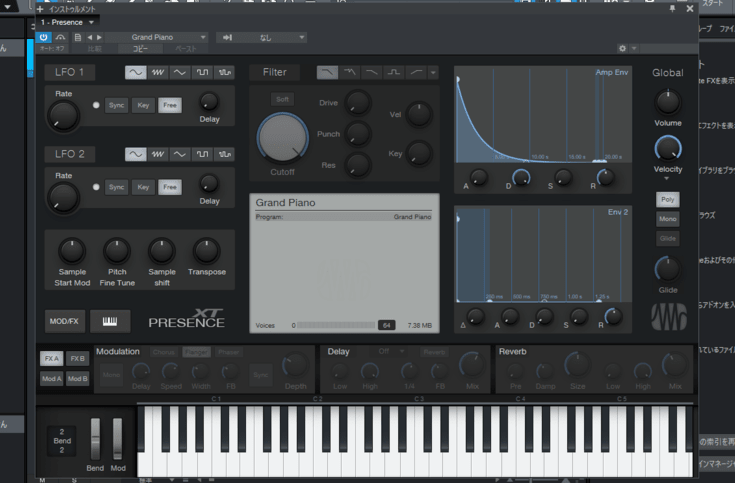The height and width of the screenshot is (483, 735).
Task: Pick the first lowpass filter type icon
Action: point(327,72)
